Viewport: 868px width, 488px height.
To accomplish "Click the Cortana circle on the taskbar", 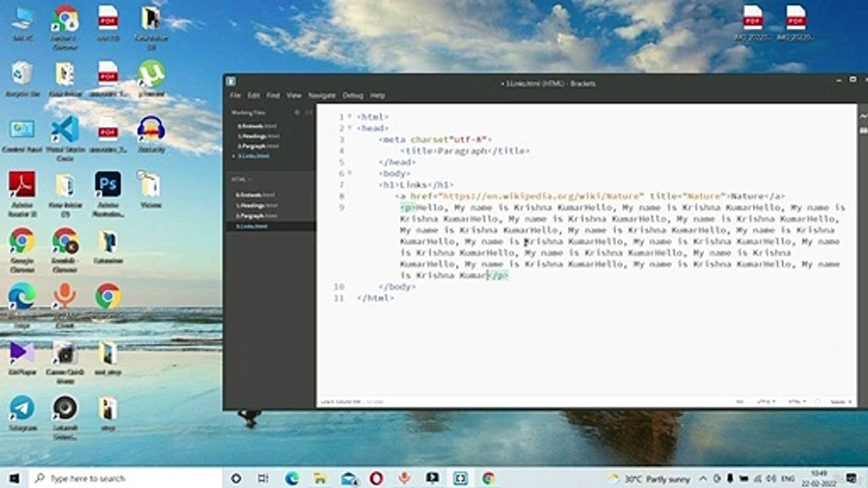I will pyautogui.click(x=235, y=478).
